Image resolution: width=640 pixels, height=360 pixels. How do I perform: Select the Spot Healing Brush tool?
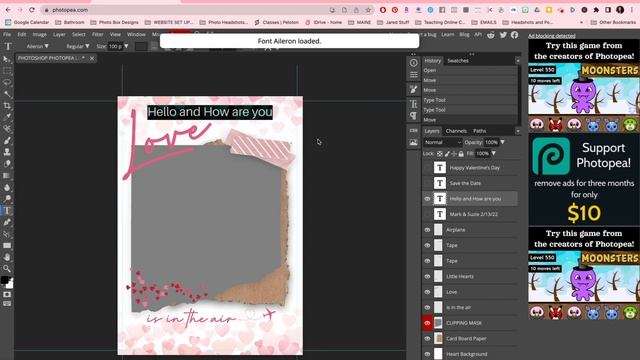click(7, 129)
